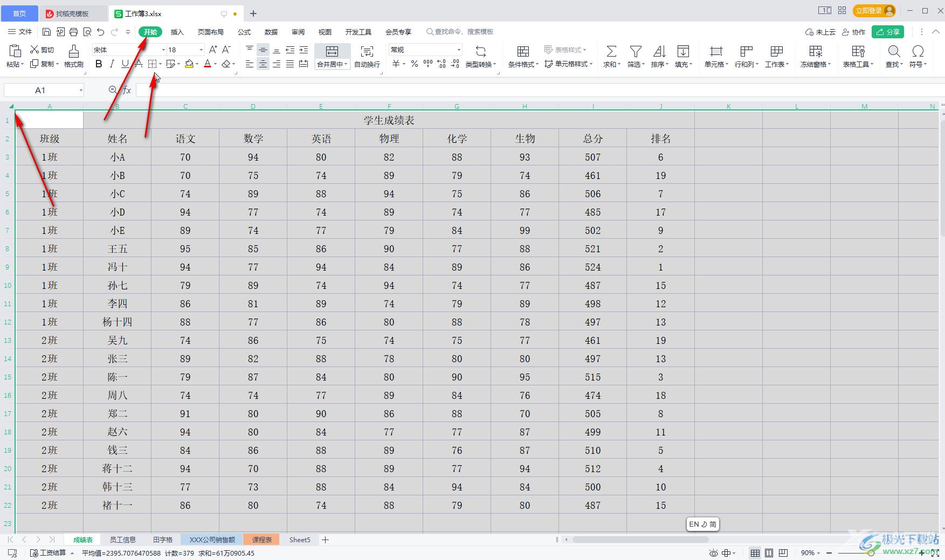Screen dimensions: 945x560
Task: Switch to the 课程表 sheet tab
Action: (261, 540)
